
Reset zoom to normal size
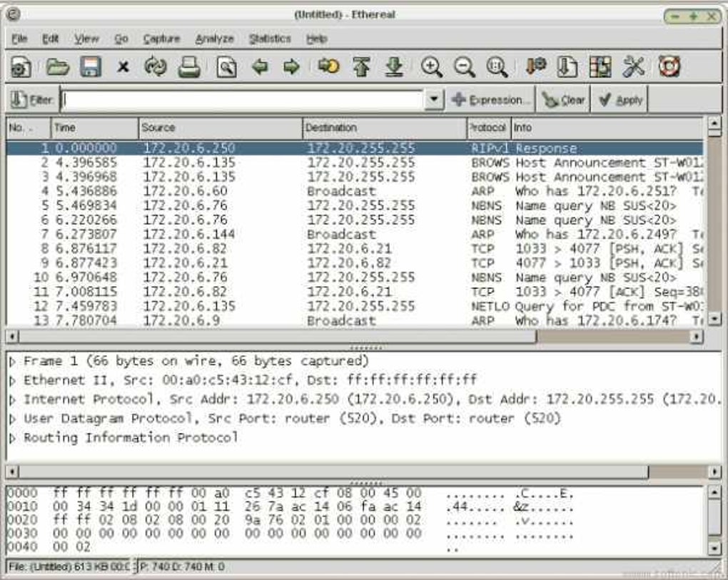pyautogui.click(x=497, y=67)
